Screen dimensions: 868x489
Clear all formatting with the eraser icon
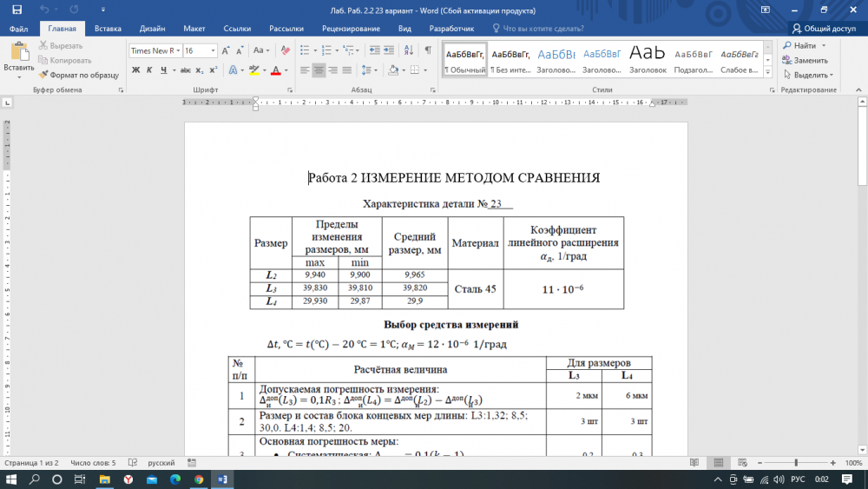pos(285,50)
